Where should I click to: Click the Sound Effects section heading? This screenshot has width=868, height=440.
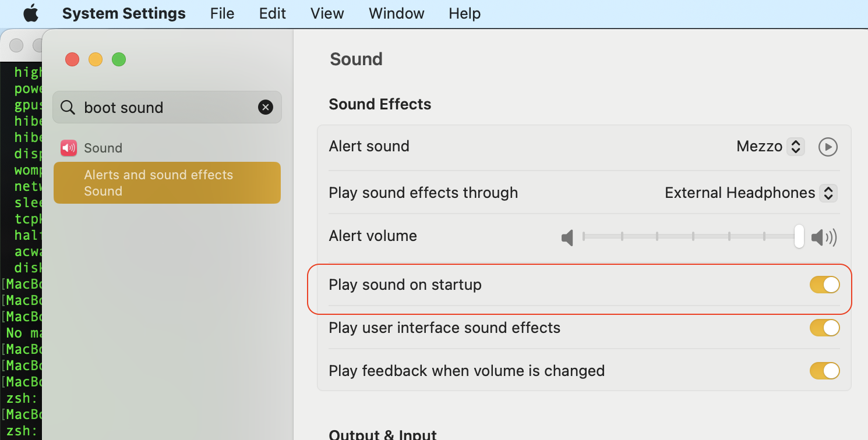[380, 104]
